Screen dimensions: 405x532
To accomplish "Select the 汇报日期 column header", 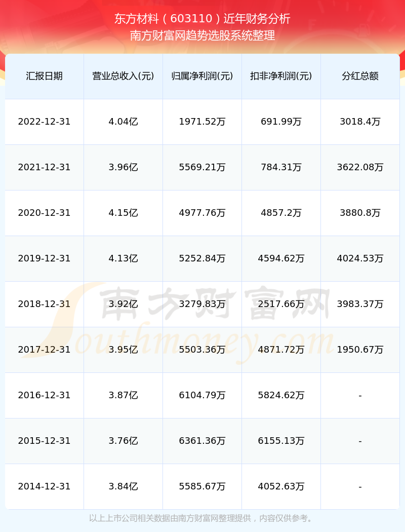I will pos(45,76).
